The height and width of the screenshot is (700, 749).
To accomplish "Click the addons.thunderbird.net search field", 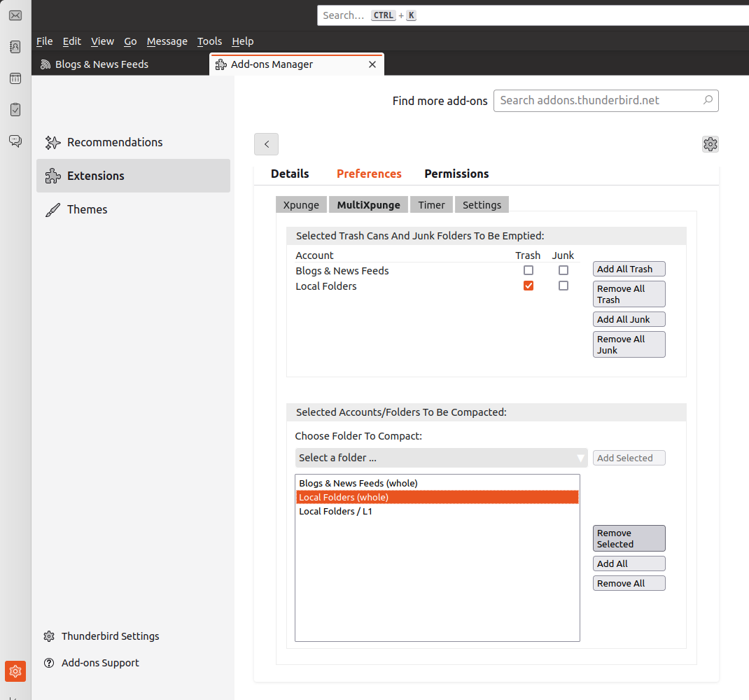I will click(x=605, y=100).
